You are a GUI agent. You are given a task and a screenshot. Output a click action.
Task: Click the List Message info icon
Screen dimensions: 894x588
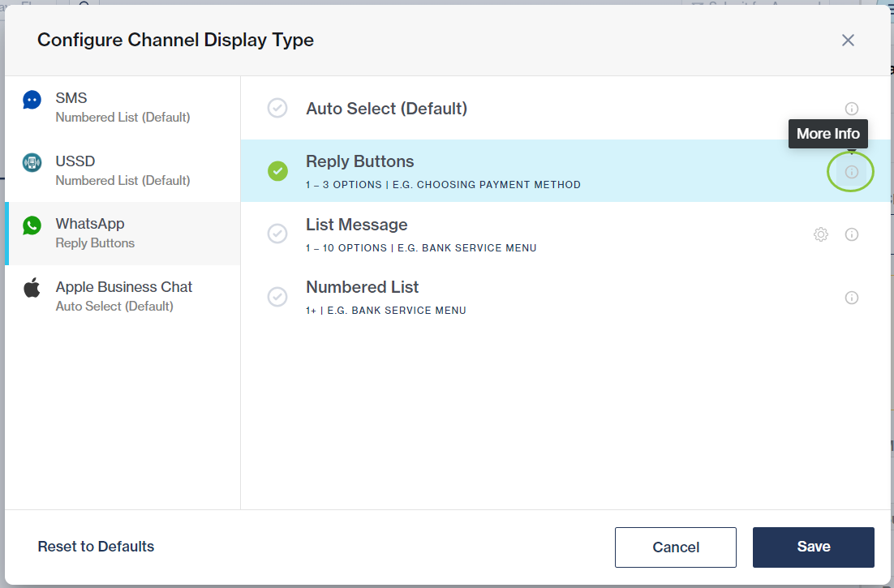(x=851, y=234)
